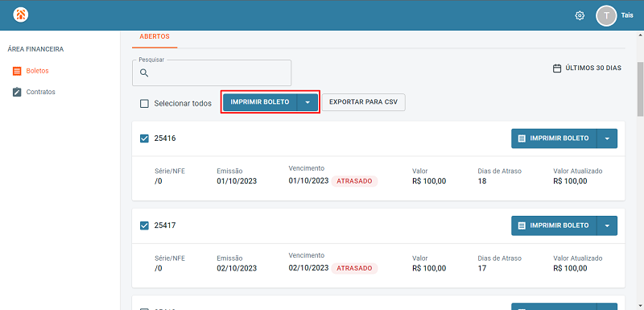Click Valor R$ 100,00 of boleto 25416
The width and height of the screenshot is (644, 310).
[429, 181]
